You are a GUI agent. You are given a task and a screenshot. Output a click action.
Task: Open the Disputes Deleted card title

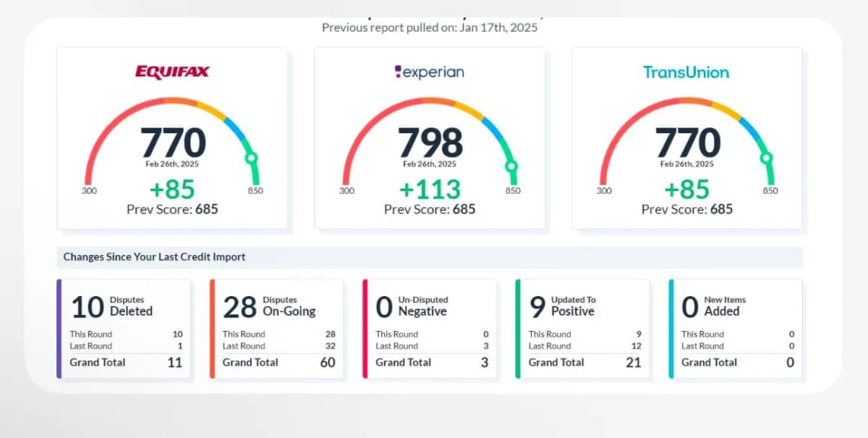click(x=131, y=307)
